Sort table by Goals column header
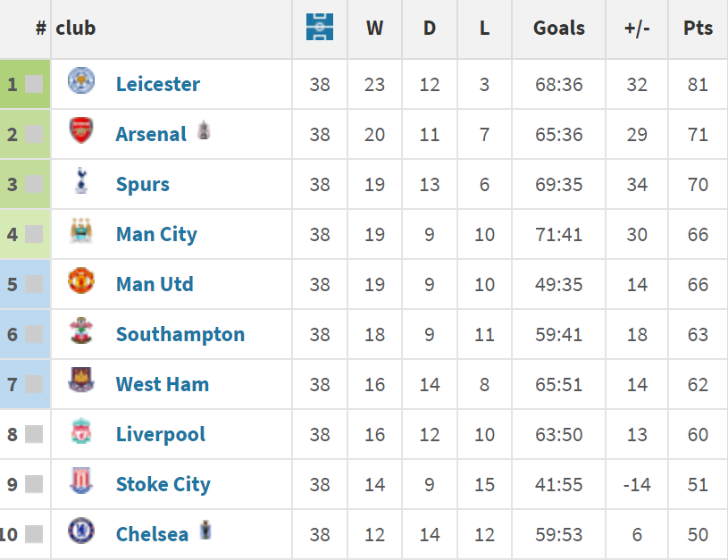Screen dimensions: 728x560 point(558,28)
